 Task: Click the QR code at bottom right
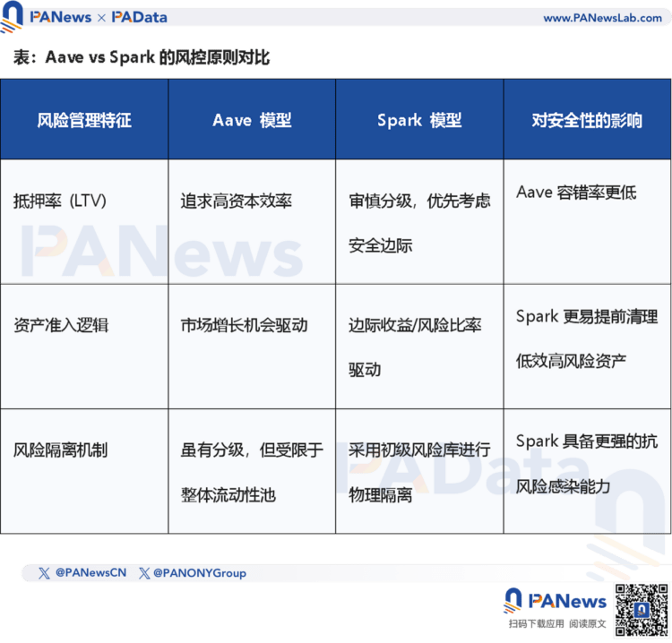[x=641, y=610]
